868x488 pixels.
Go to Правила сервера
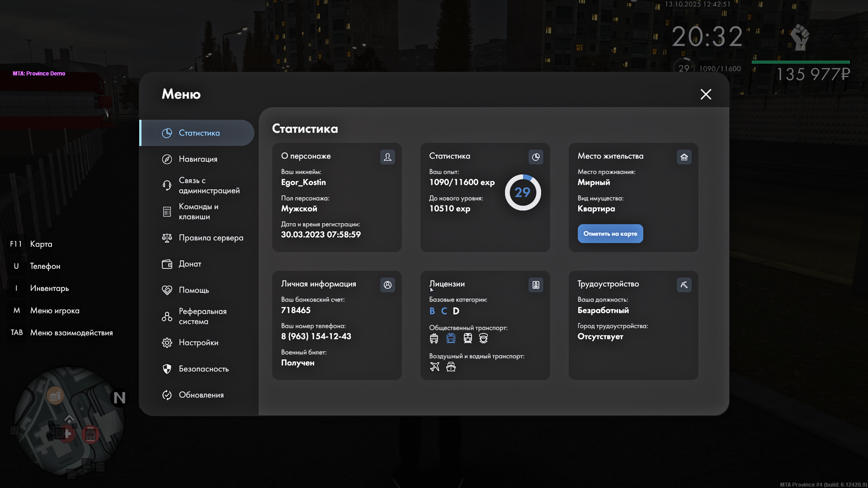pyautogui.click(x=211, y=238)
